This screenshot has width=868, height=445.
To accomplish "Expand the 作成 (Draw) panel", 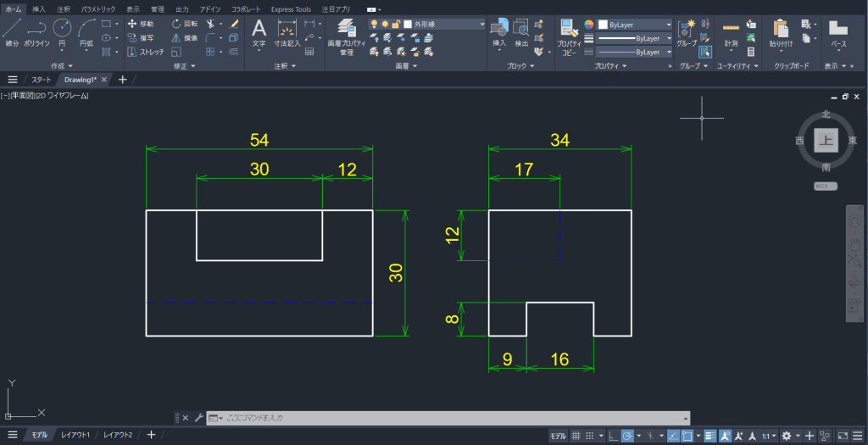I will [62, 65].
